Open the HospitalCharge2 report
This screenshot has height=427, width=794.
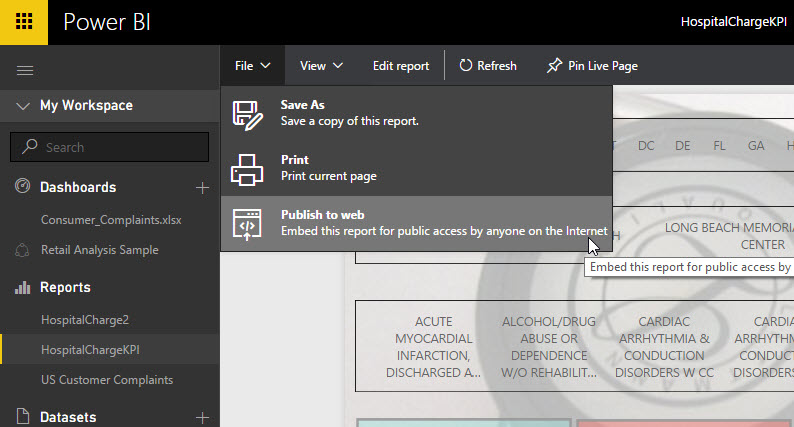tap(85, 320)
